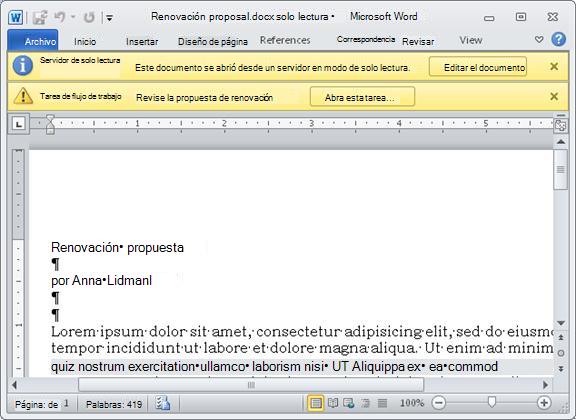Image resolution: width=576 pixels, height=420 pixels.
Task: Open the View ribbon tab
Action: point(471,40)
